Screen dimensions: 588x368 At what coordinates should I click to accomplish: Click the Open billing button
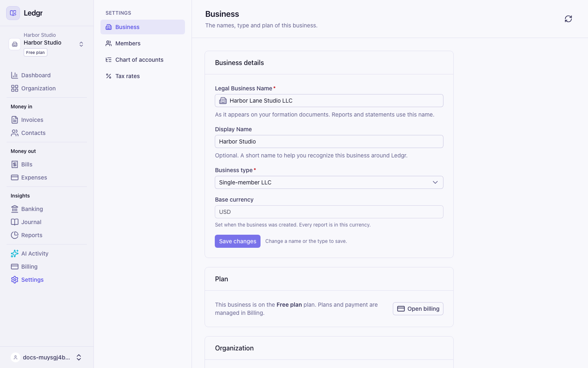tap(418, 309)
